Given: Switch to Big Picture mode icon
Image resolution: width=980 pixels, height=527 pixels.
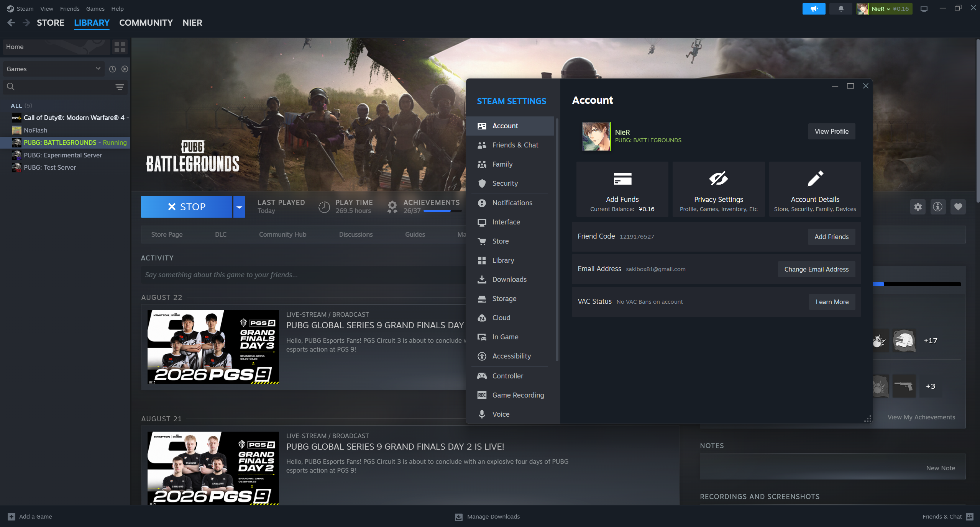Looking at the screenshot, I should [924, 9].
